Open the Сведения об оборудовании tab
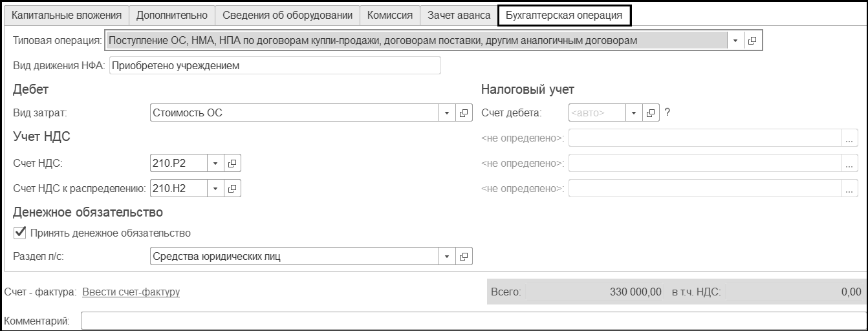Screen dimensions: 868x331 pyautogui.click(x=287, y=15)
